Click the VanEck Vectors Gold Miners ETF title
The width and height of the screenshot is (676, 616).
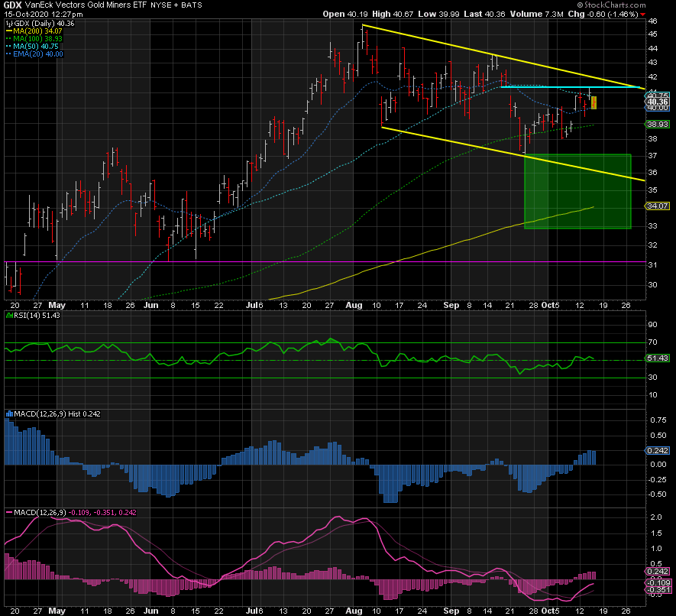86,5
